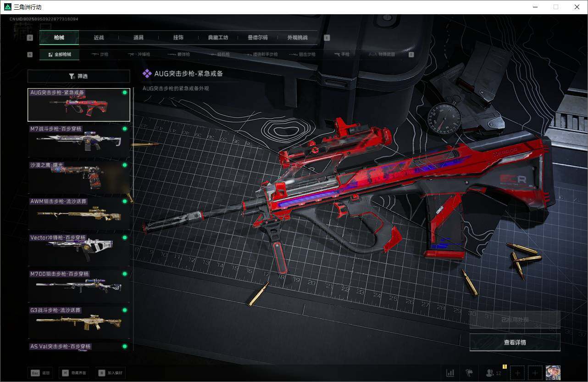The width and height of the screenshot is (588, 382).
Task: Filter by 轻机枪 category
Action: (218, 54)
